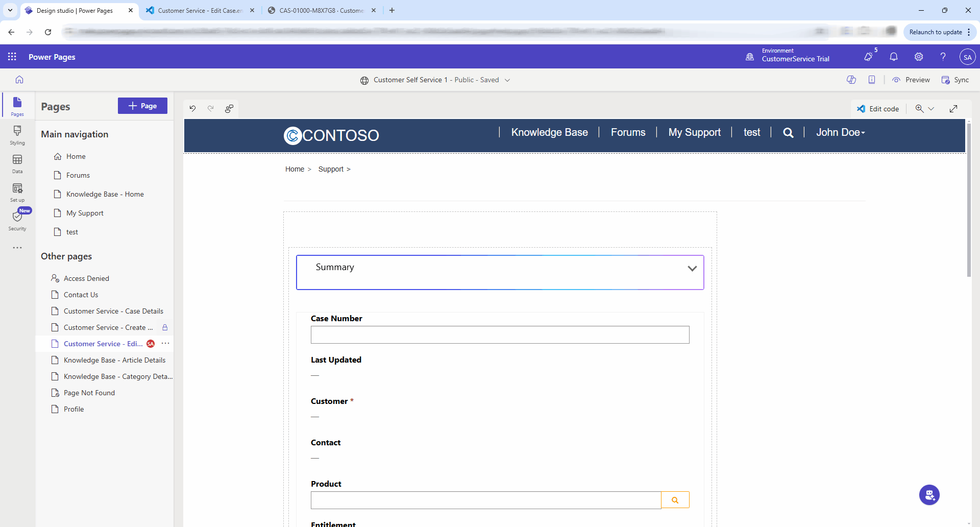Screen dimensions: 980x527
Task: Open Copilot next to Preview
Action: click(851, 80)
